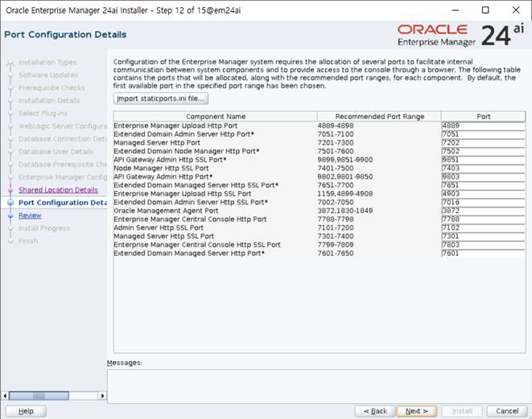
Task: Edit the API Gateway Admin Http Port field 9803
Action: click(x=483, y=177)
